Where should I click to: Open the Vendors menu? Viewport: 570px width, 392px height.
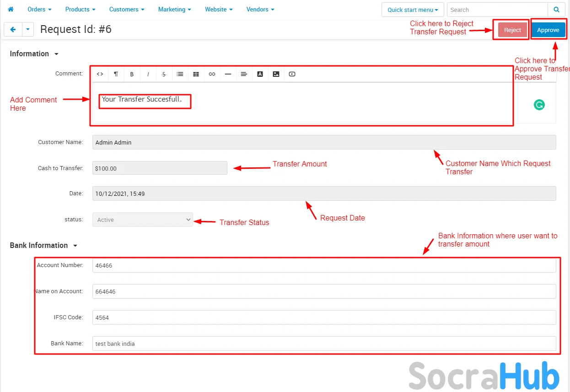click(x=260, y=9)
